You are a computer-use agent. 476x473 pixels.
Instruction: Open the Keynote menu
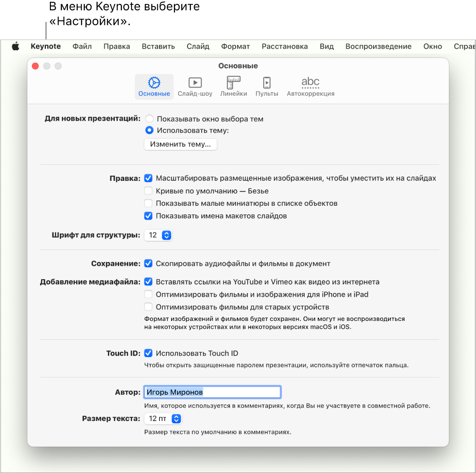pos(46,46)
